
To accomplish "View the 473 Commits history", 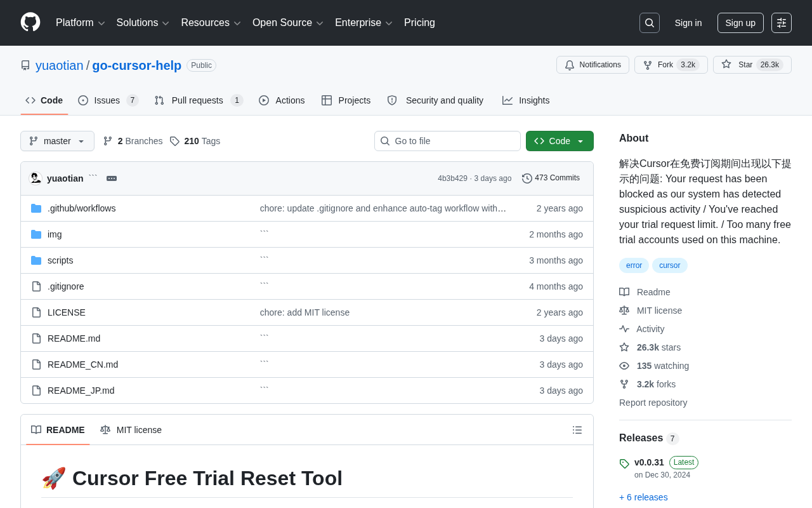I will coord(551,178).
